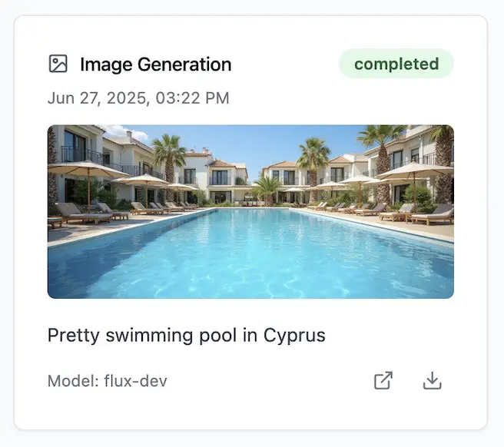Click the Jun 27, 2025 timestamp
This screenshot has height=447, width=504.
point(138,98)
